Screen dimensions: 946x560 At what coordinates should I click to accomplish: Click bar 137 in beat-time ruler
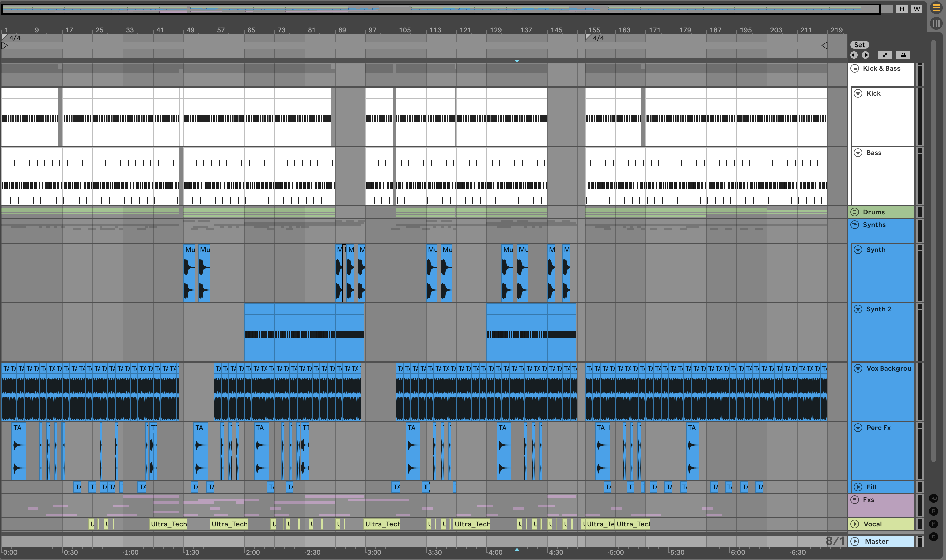[526, 30]
